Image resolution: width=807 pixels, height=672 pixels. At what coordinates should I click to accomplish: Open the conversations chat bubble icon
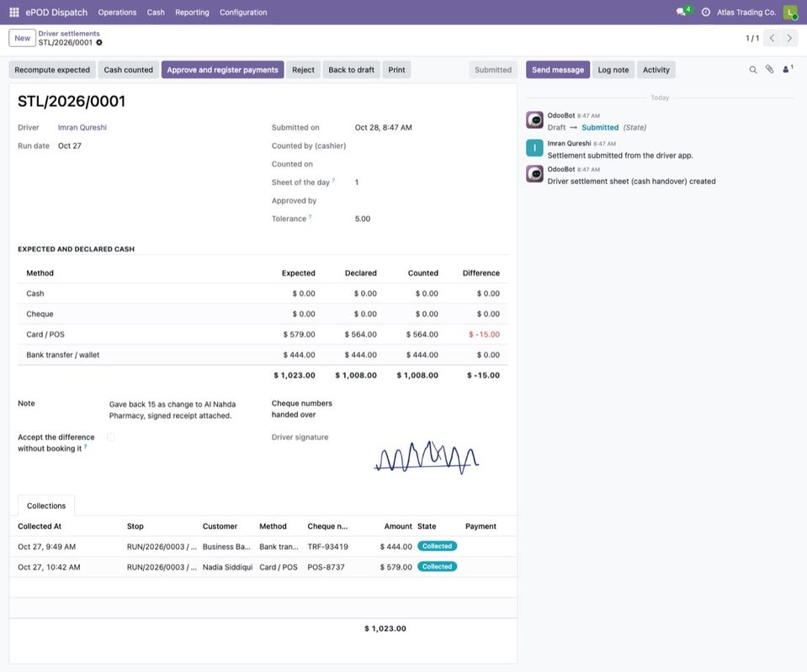click(682, 12)
